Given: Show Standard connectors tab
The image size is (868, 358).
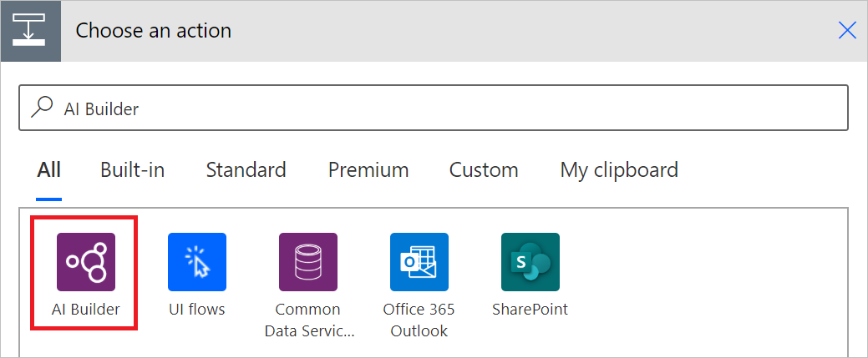Looking at the screenshot, I should tap(246, 170).
